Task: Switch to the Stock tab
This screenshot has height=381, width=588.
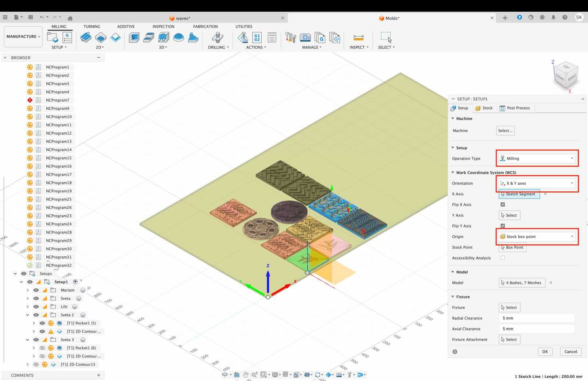Action: pyautogui.click(x=484, y=108)
